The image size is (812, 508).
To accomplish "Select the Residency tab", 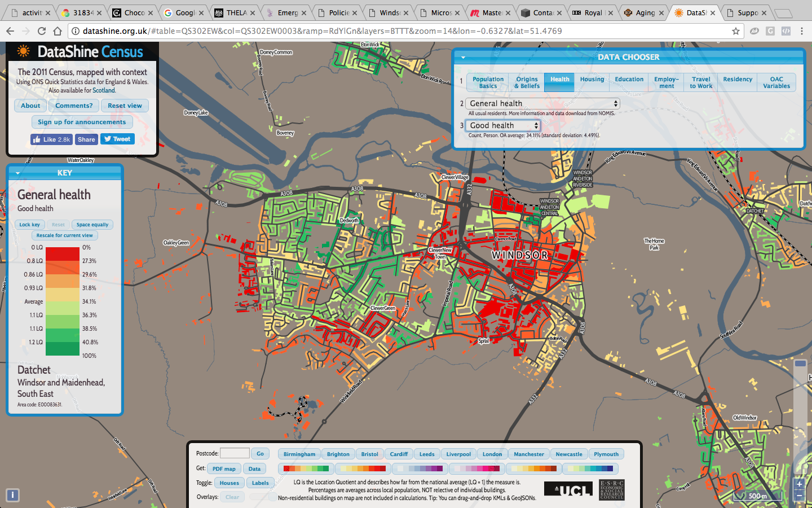I will [x=738, y=82].
